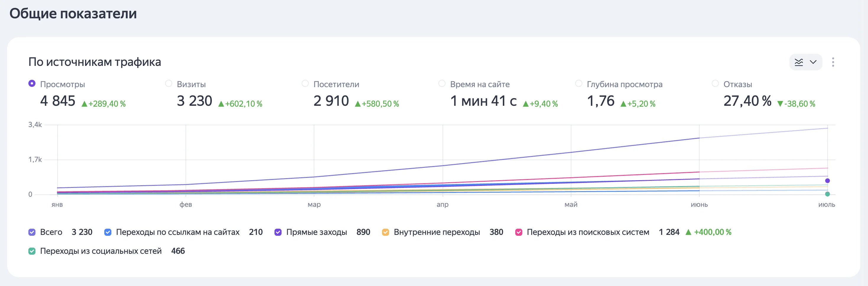Toggle Переходы по ссылкам на сайтах checkbox

pos(108,232)
